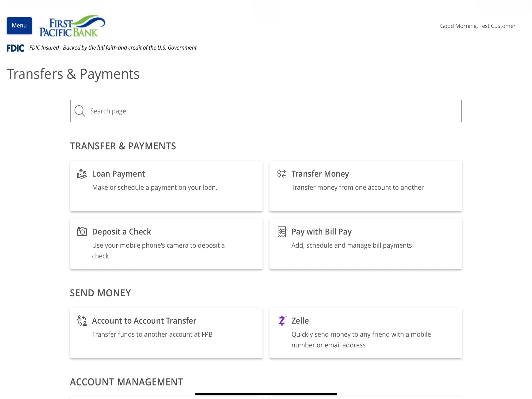Image resolution: width=532 pixels, height=399 pixels.
Task: Open Loan Payment
Action: (166, 186)
